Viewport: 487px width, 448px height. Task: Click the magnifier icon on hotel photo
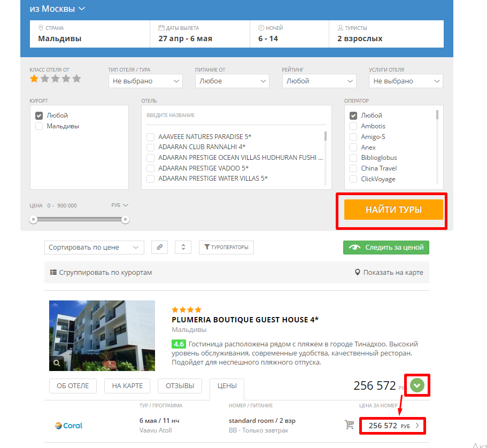[x=57, y=363]
